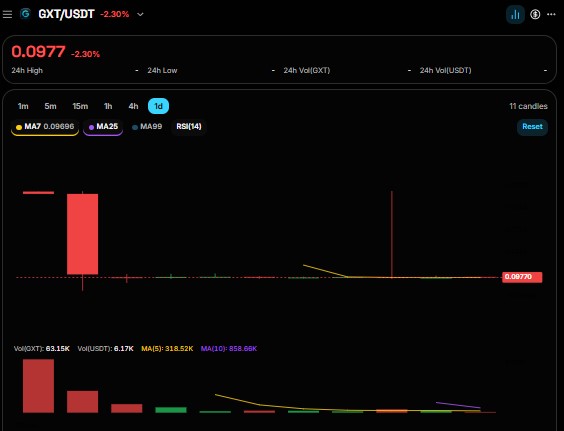
Task: Select the 1d timeframe
Action: 158,106
